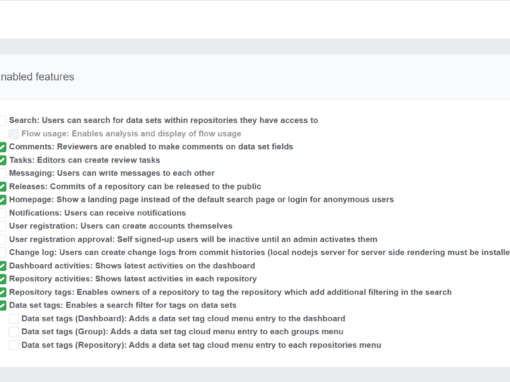Image resolution: width=510 pixels, height=382 pixels.
Task: Check Data set tags (Group) option
Action: pos(14,332)
